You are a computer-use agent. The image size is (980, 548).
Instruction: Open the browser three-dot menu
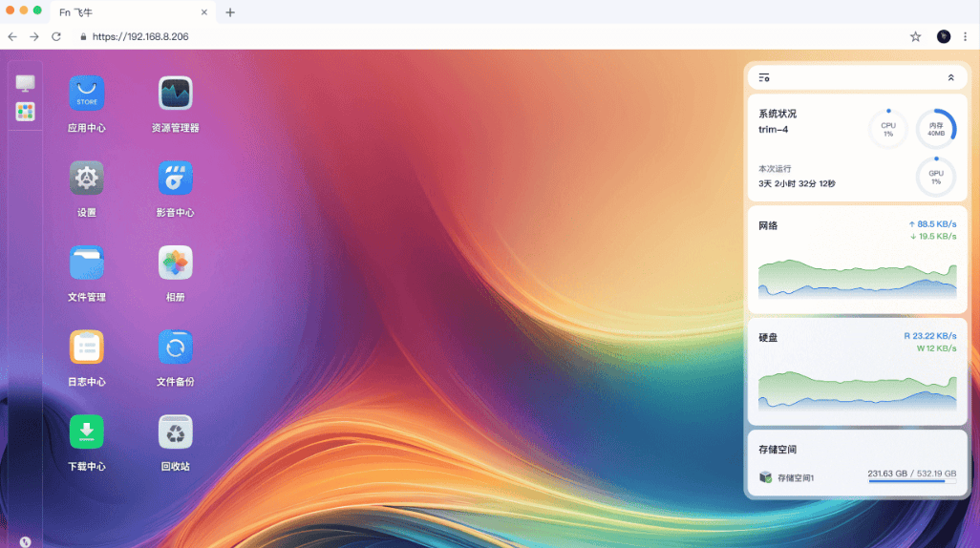coord(966,37)
